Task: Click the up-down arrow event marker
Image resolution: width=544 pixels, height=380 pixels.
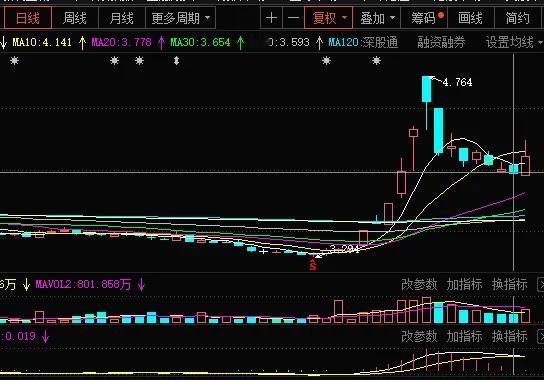Action: tap(177, 61)
